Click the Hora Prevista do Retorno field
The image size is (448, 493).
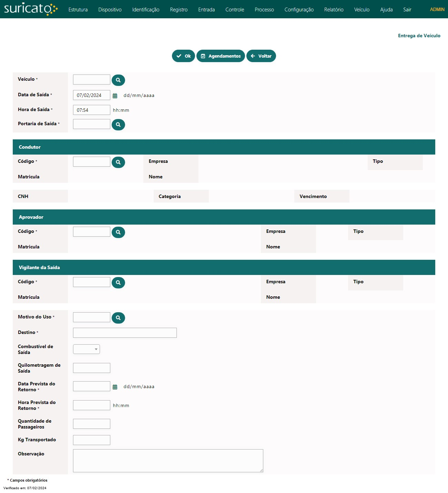(x=92, y=405)
